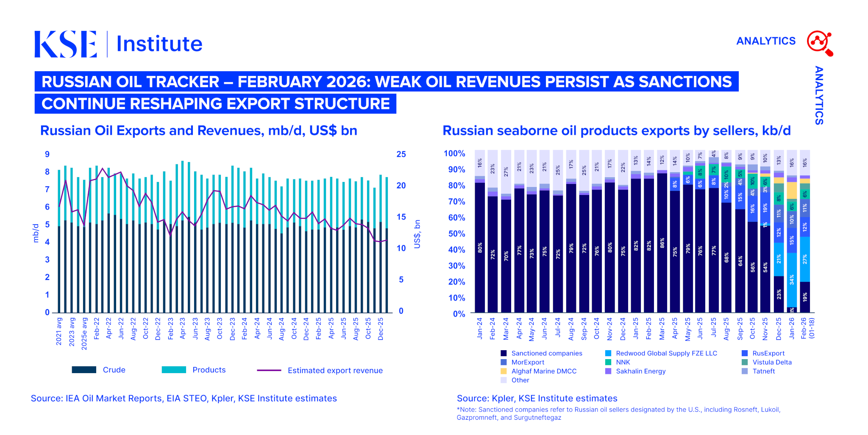Click the Estimated export revenue legend line
This screenshot has height=435, width=868.
coord(269,370)
